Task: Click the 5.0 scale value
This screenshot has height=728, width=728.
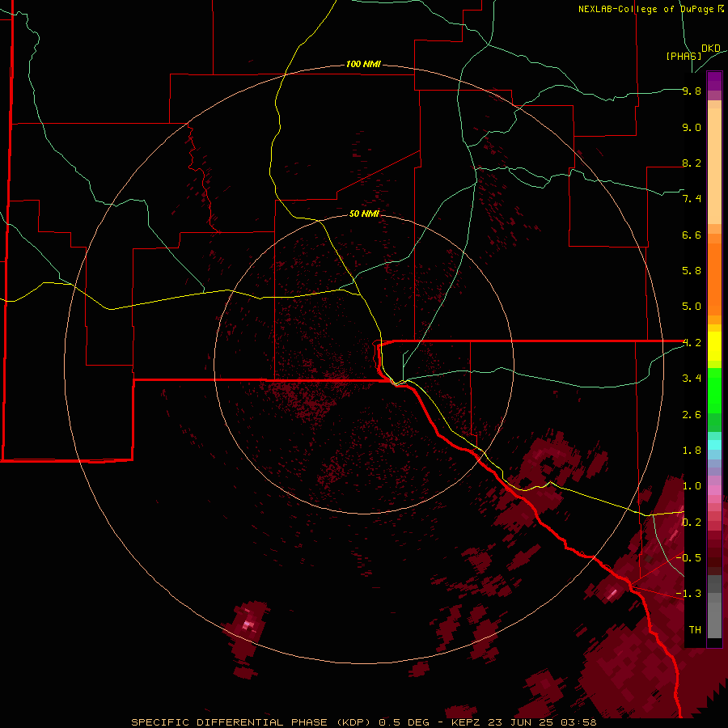Action: pyautogui.click(x=692, y=307)
